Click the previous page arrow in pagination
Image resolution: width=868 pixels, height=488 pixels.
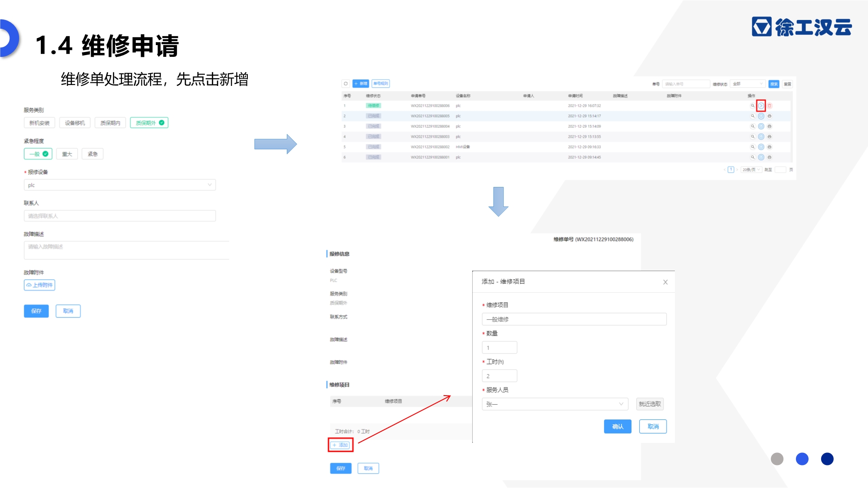click(725, 170)
